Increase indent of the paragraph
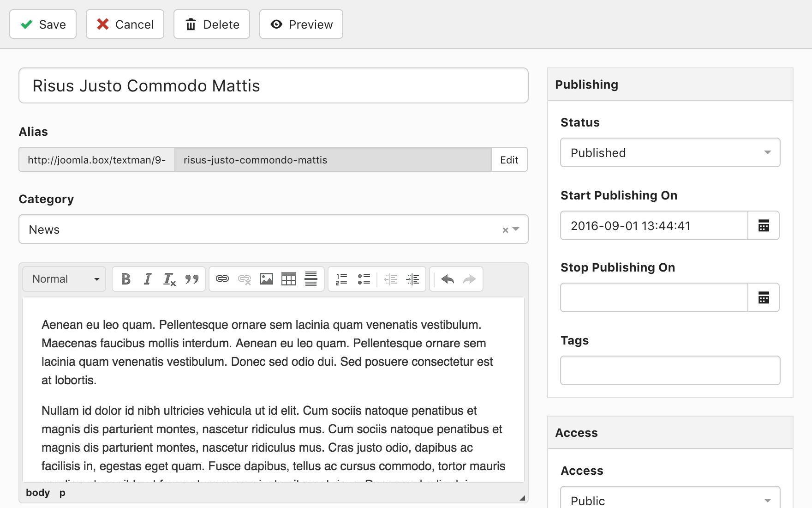 (x=412, y=279)
